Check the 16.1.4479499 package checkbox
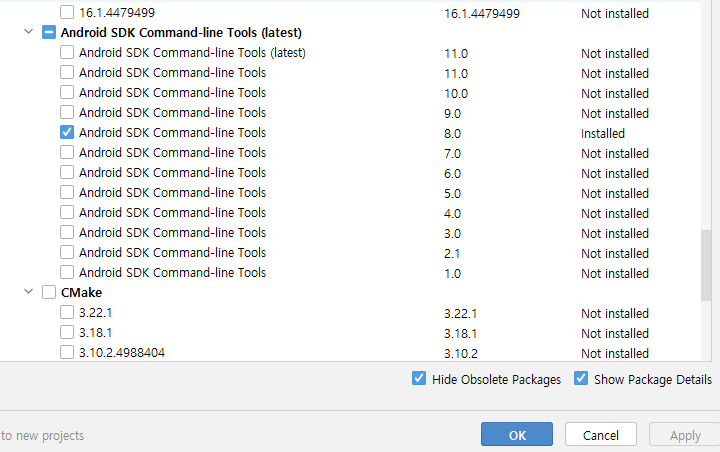 tap(67, 12)
